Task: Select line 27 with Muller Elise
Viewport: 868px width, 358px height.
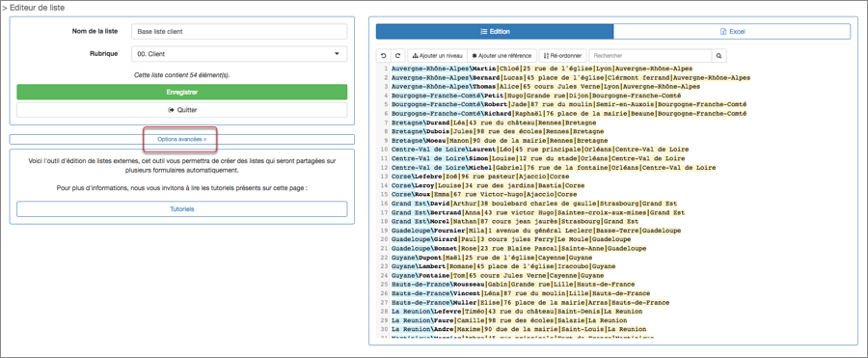Action: coord(530,303)
